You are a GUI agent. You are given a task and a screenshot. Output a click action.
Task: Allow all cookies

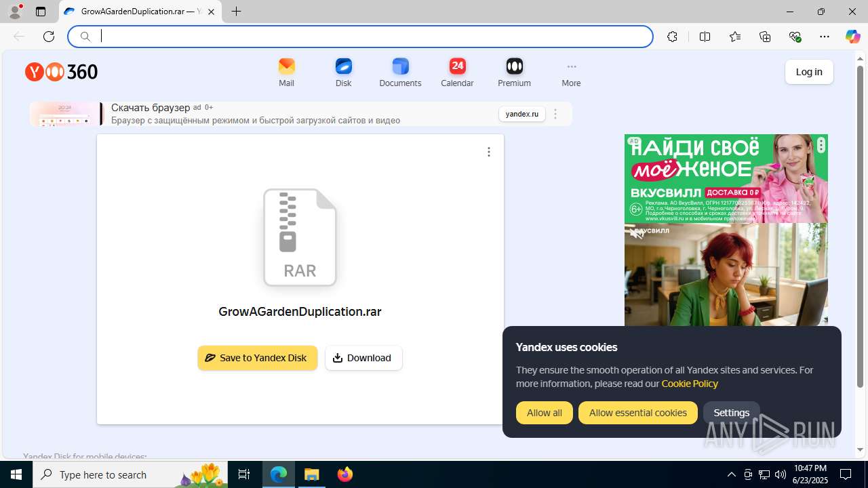pyautogui.click(x=545, y=413)
